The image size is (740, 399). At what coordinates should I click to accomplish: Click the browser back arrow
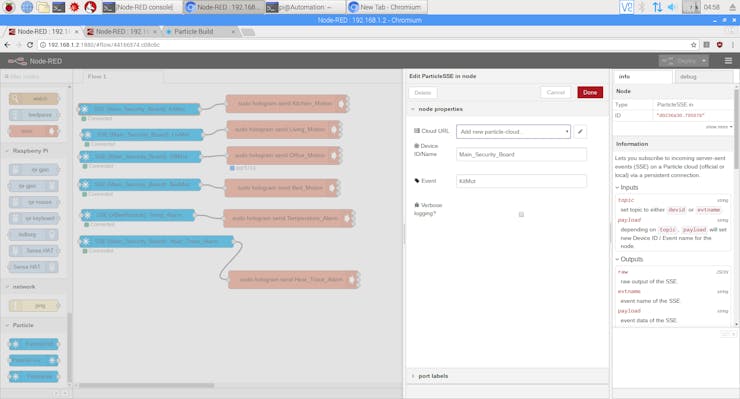point(8,45)
